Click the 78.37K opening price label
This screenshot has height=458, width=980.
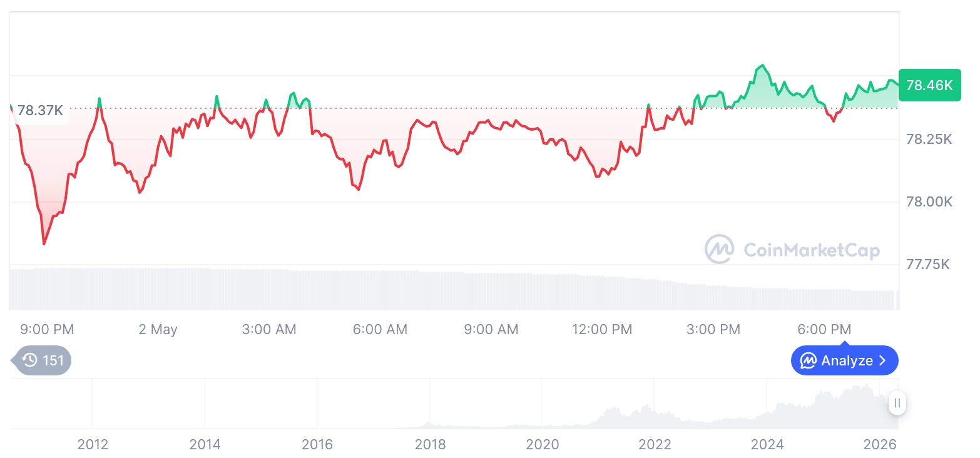(40, 111)
